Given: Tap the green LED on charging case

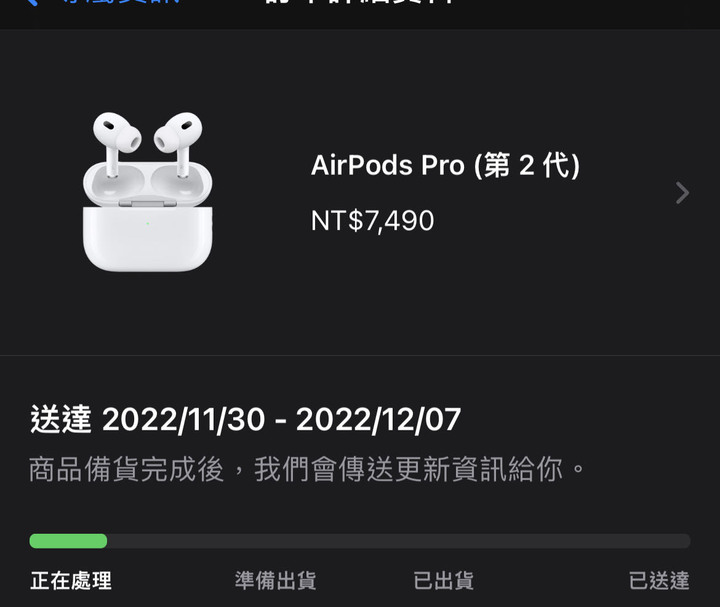Looking at the screenshot, I should (147, 224).
